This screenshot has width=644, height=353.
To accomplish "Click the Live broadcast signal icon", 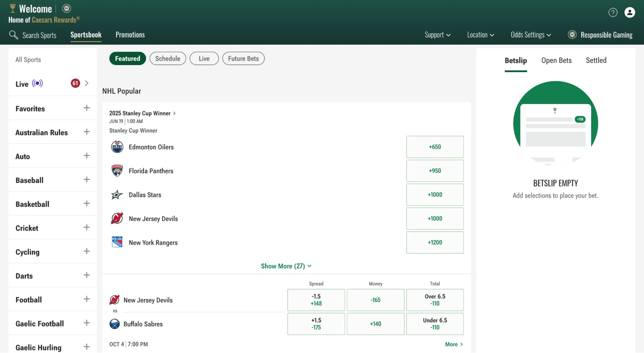I will pyautogui.click(x=37, y=83).
